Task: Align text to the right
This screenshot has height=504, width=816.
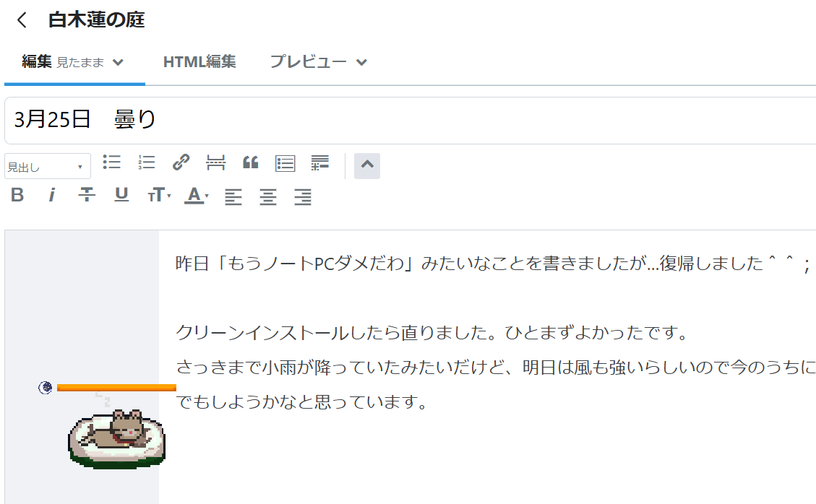Action: (303, 196)
